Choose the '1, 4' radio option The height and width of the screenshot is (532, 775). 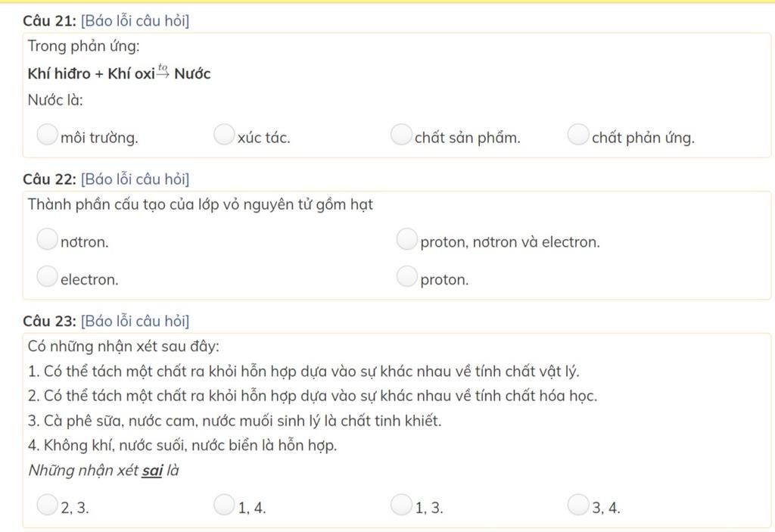pos(223,504)
